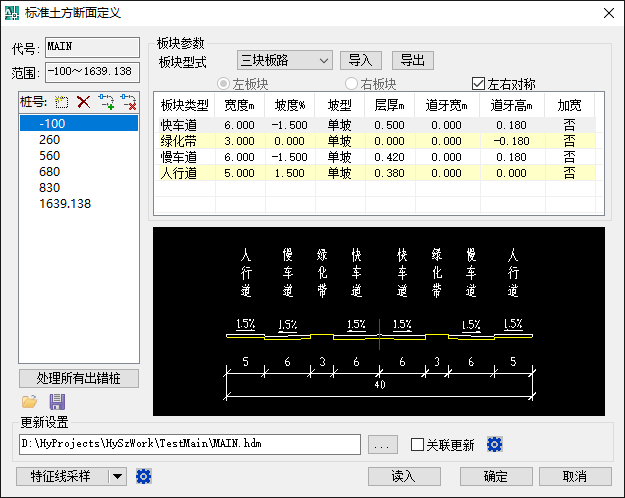The height and width of the screenshot is (498, 625).
Task: Click the cross-section preview diagram
Action: (379, 321)
